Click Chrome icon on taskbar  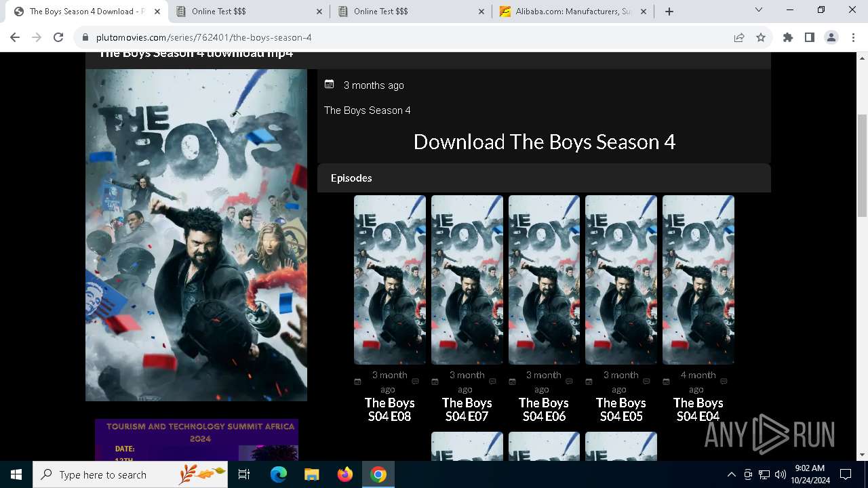[378, 474]
